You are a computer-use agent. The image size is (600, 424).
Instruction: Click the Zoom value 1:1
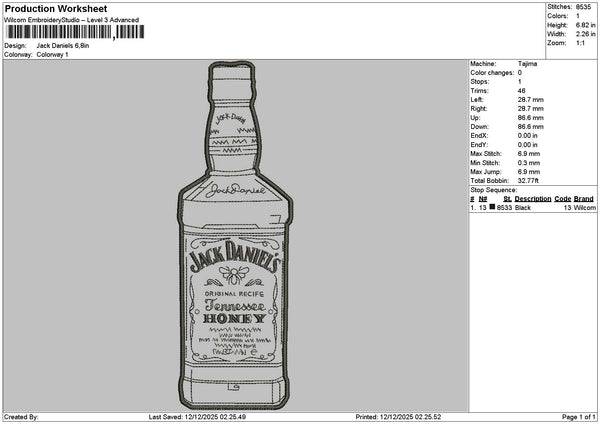pos(580,43)
